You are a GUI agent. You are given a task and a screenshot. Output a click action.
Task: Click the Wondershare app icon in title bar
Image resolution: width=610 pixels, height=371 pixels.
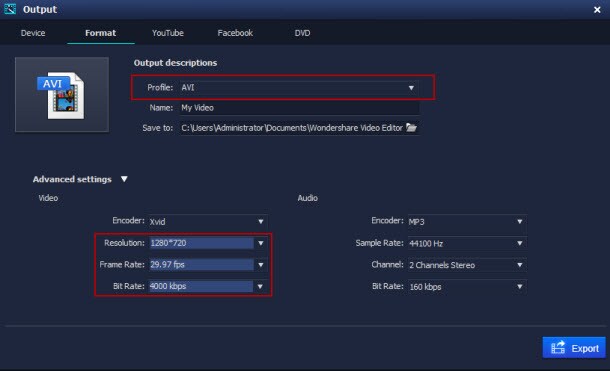[x=10, y=9]
